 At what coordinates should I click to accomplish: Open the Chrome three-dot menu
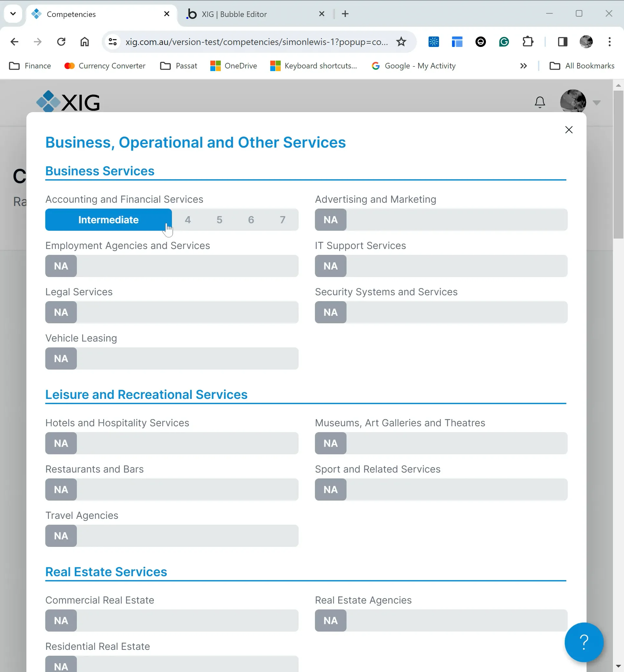point(609,42)
